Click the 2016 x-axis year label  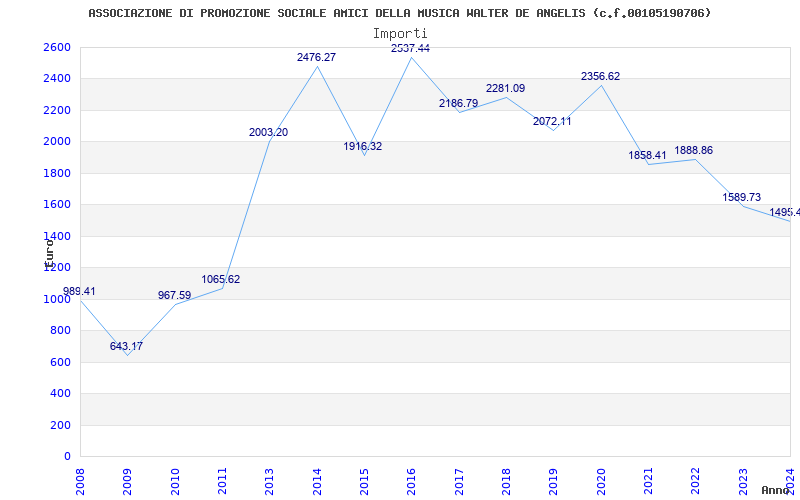411,481
